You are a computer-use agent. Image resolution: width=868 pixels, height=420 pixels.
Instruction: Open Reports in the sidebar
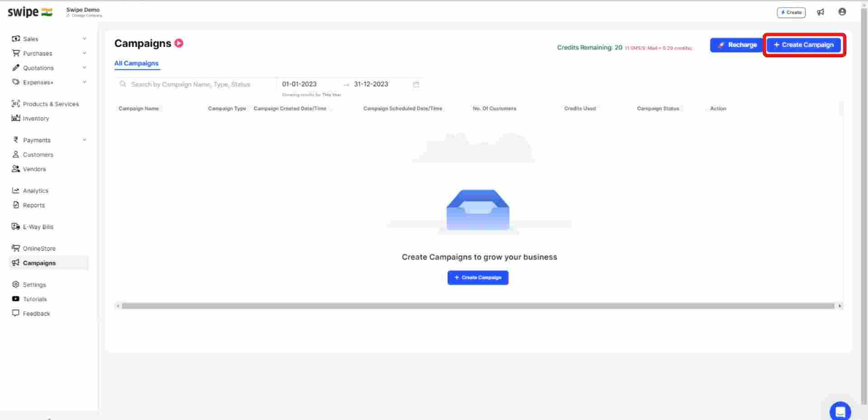coord(34,205)
